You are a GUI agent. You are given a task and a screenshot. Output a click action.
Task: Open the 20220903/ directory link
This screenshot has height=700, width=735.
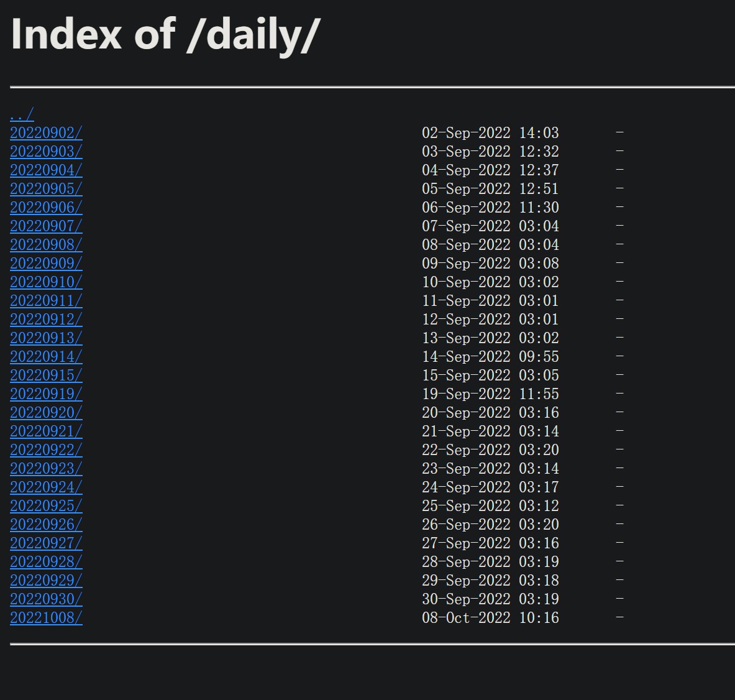pyautogui.click(x=47, y=152)
